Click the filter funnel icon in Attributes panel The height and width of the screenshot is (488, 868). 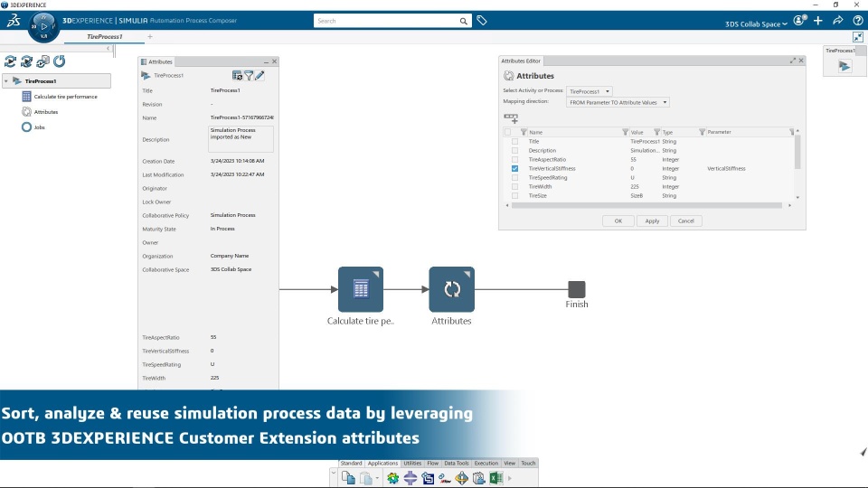249,75
